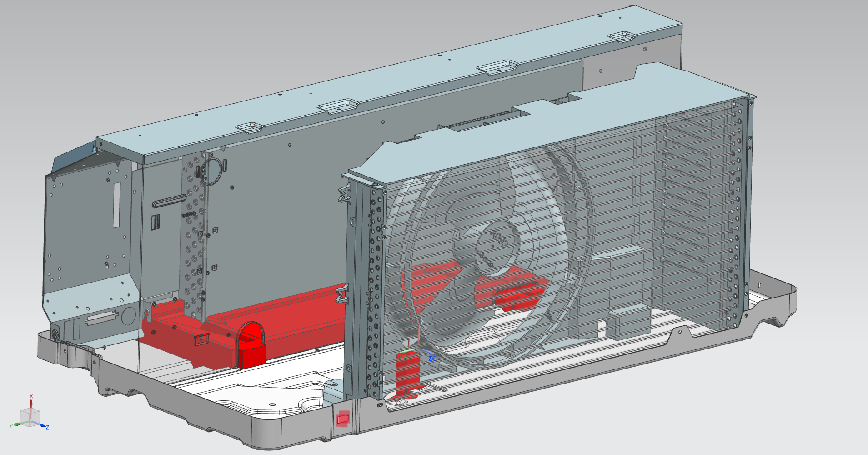Click the view triad orientation cube
Image resolution: width=868 pixels, height=455 pixels.
point(30,417)
